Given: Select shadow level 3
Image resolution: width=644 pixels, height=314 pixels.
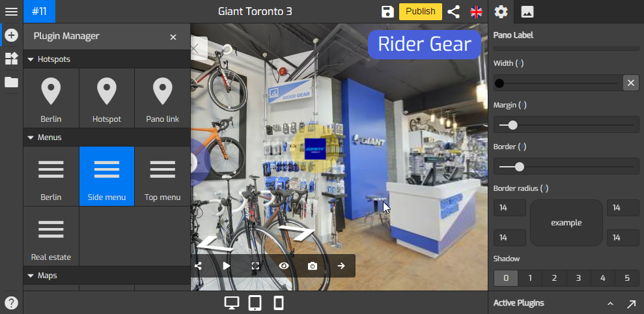Looking at the screenshot, I should pyautogui.click(x=578, y=278).
